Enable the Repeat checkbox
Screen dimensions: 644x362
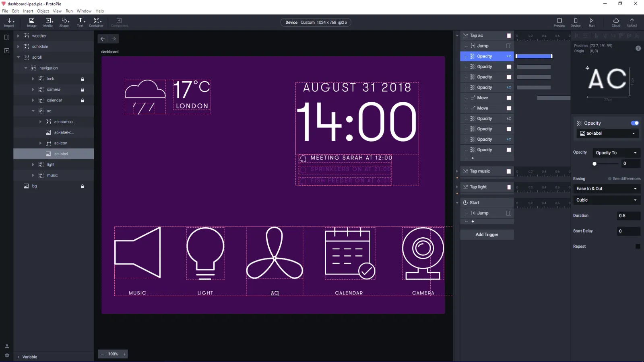click(638, 246)
